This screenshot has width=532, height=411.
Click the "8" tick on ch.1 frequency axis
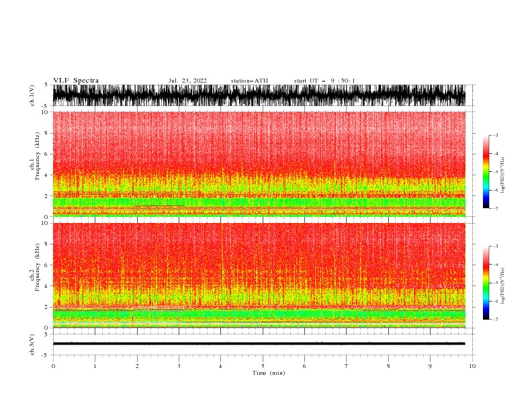[46, 133]
